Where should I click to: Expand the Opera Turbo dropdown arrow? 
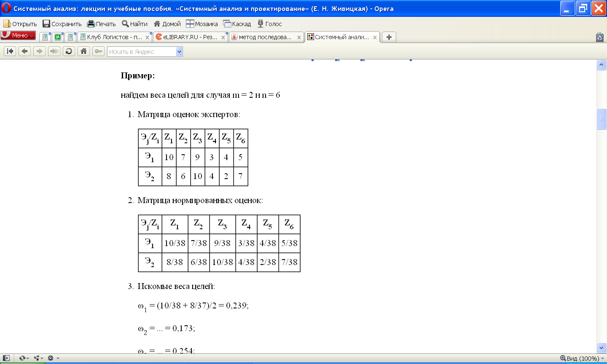coord(58,359)
